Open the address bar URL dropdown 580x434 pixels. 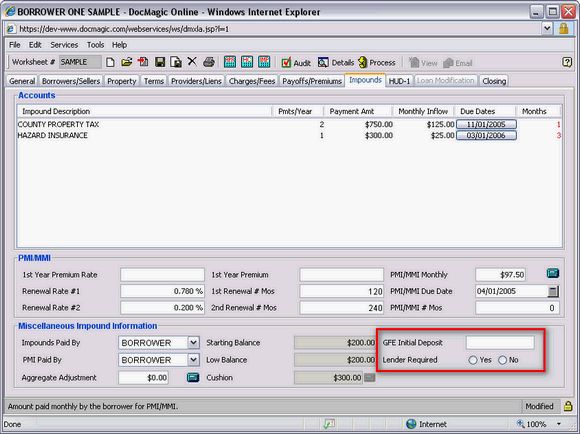coord(547,28)
